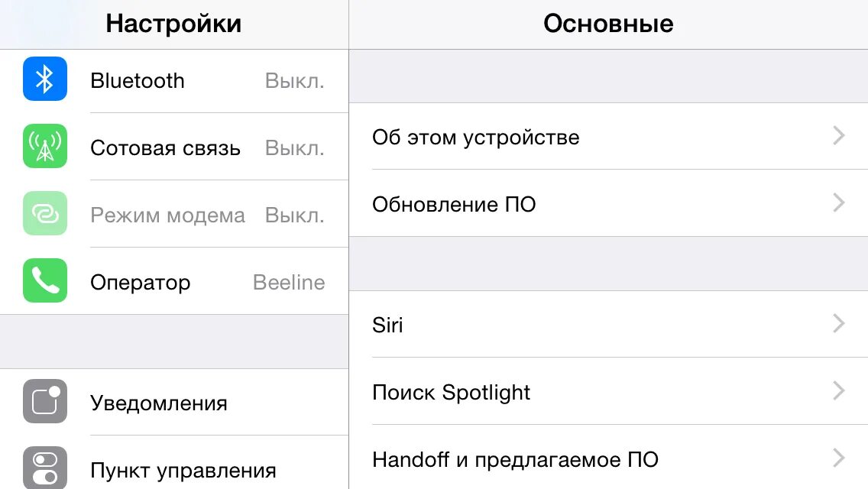Open the Siri settings label
This screenshot has height=489, width=868.
click(387, 325)
